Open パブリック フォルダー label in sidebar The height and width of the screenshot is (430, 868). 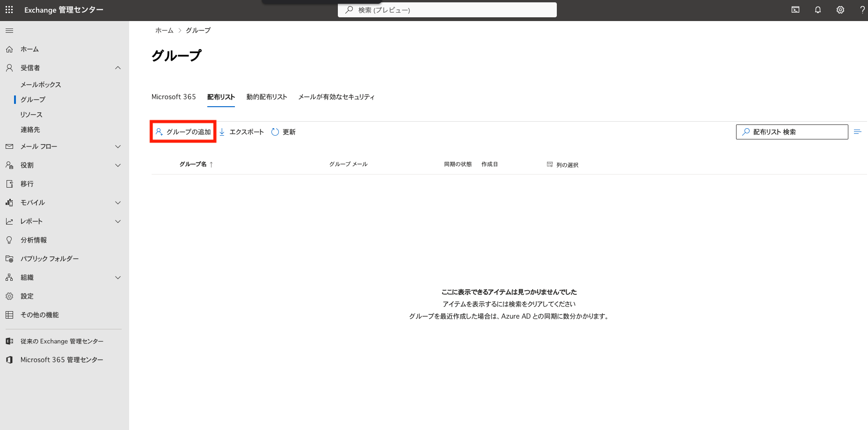point(50,259)
